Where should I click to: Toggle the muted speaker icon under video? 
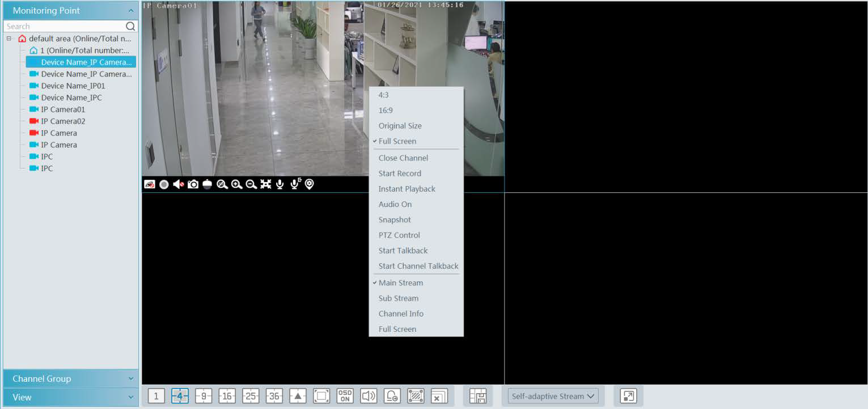pyautogui.click(x=178, y=184)
